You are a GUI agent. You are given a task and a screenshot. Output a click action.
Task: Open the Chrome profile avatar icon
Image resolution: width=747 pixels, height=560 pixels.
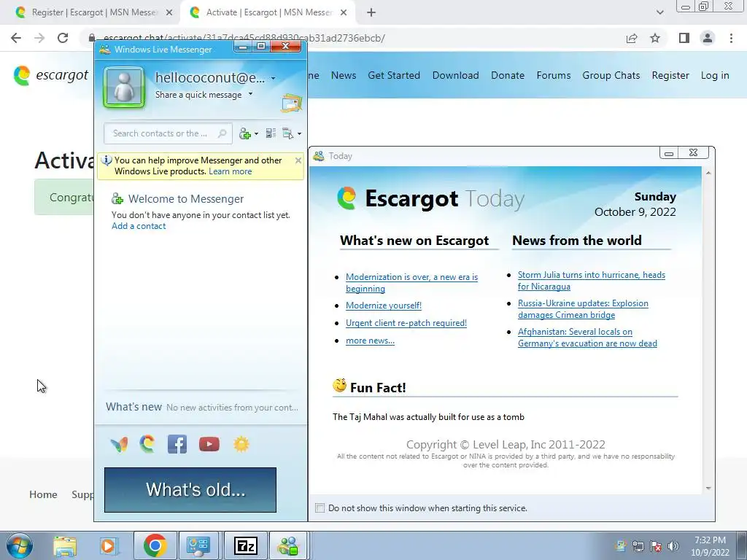pyautogui.click(x=708, y=38)
